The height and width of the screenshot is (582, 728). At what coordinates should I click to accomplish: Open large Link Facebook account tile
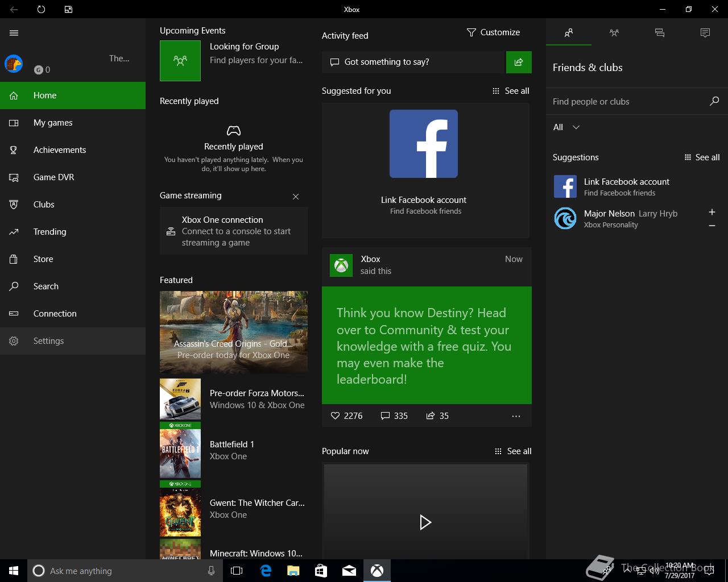[425, 171]
